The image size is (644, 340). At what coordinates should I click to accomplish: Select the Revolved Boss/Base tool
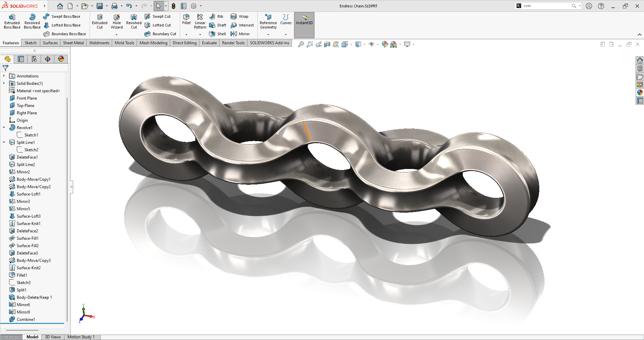(x=32, y=21)
